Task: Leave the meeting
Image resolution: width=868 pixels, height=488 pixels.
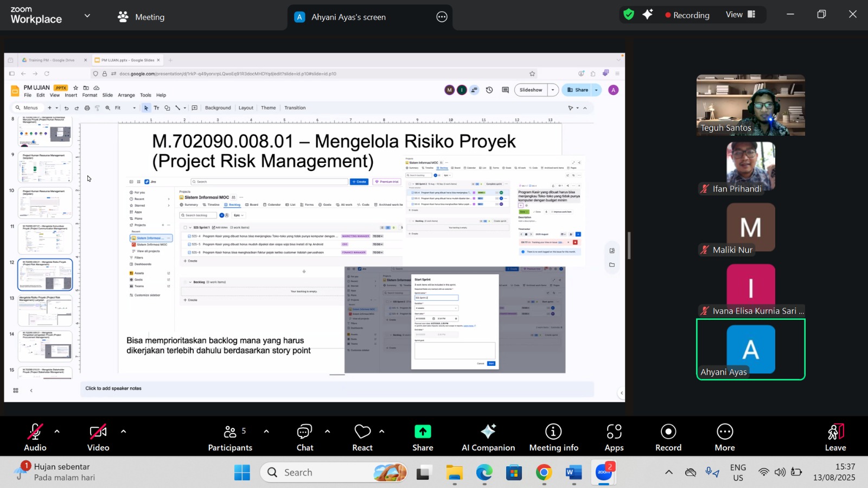Action: (835, 437)
